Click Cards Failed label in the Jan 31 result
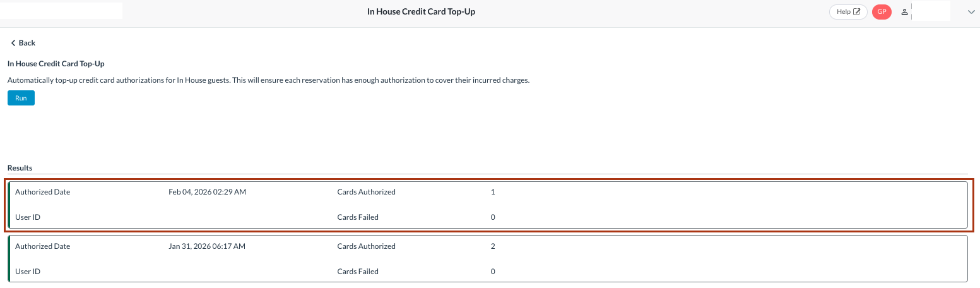The image size is (980, 288). tap(358, 272)
